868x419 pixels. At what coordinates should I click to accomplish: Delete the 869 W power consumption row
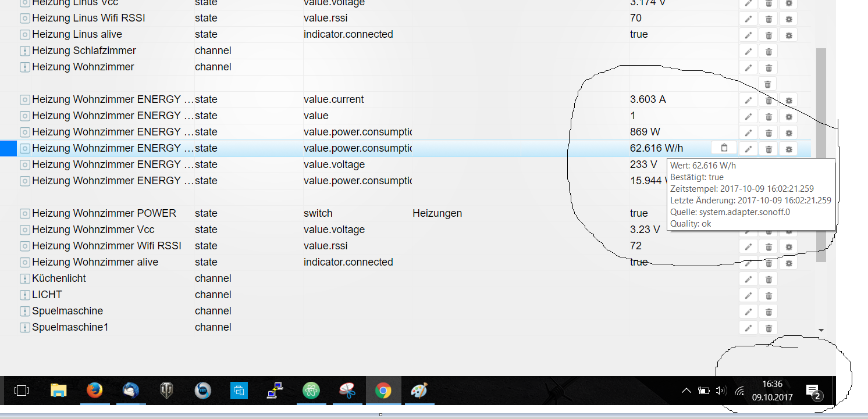click(x=769, y=132)
